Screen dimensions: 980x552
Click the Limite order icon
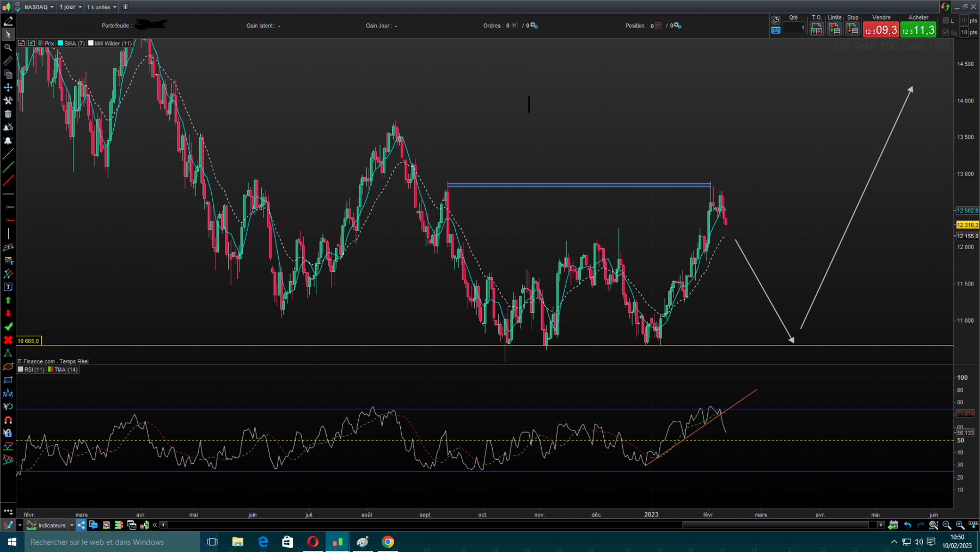tap(834, 29)
